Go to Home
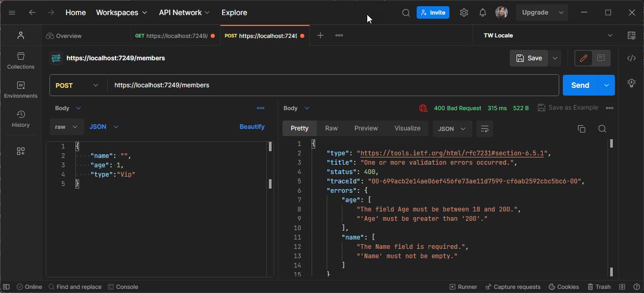Viewport: 644px width, 293px height. tap(75, 12)
